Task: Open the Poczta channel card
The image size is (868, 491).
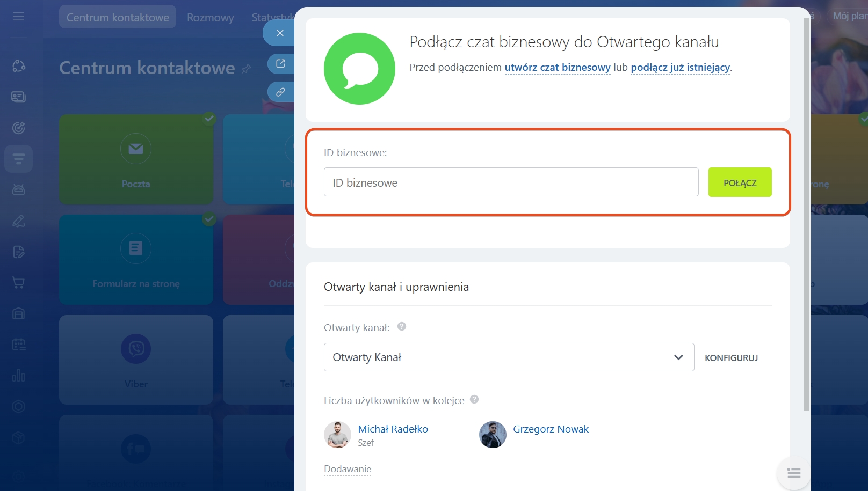Action: point(136,159)
